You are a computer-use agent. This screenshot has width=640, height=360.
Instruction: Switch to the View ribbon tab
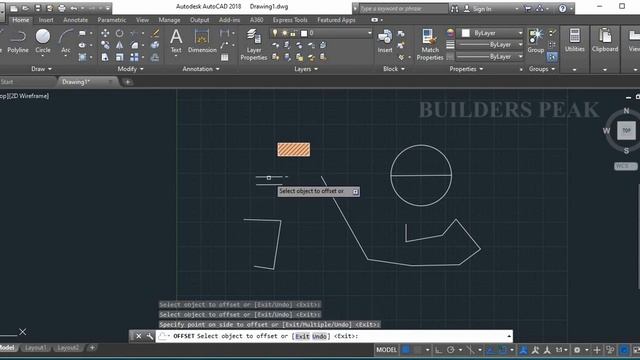click(x=142, y=20)
